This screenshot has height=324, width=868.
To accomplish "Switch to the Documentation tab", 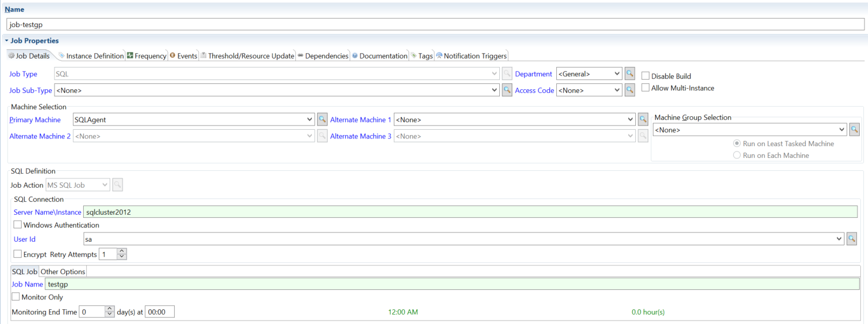I will tap(380, 56).
